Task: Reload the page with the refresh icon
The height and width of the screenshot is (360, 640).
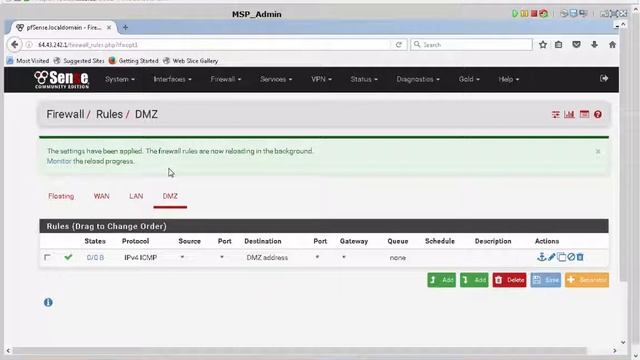Action: (x=399, y=44)
